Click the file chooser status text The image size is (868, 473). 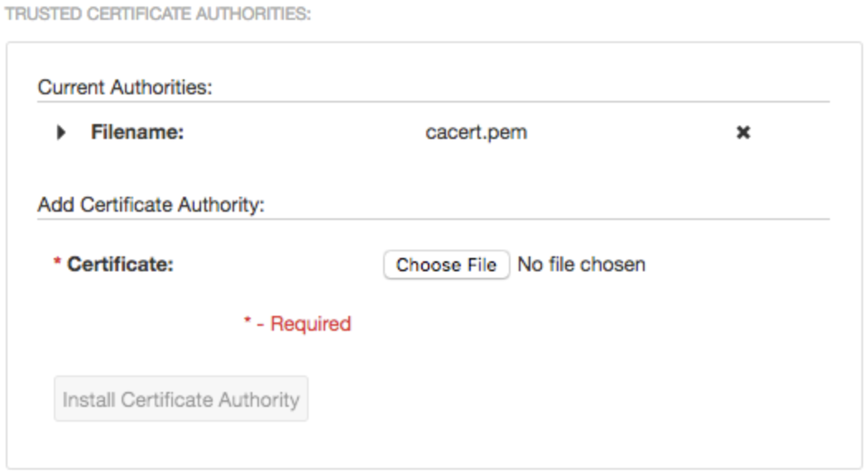click(x=581, y=265)
